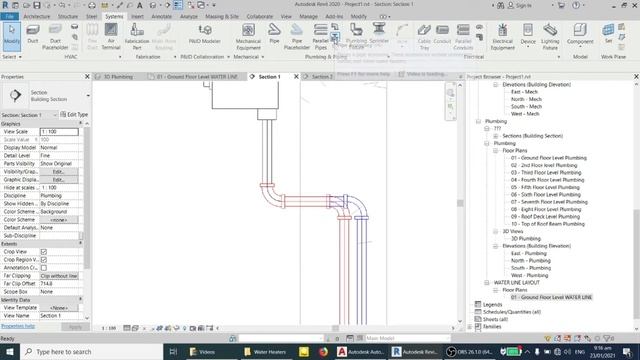Select the Air Terminal tool
This screenshot has height=360, width=640.
click(111, 36)
